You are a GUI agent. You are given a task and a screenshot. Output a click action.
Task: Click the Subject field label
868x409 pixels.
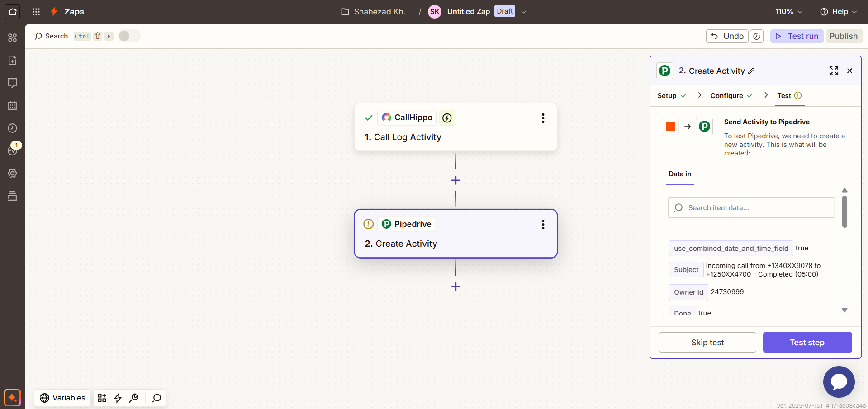point(686,270)
